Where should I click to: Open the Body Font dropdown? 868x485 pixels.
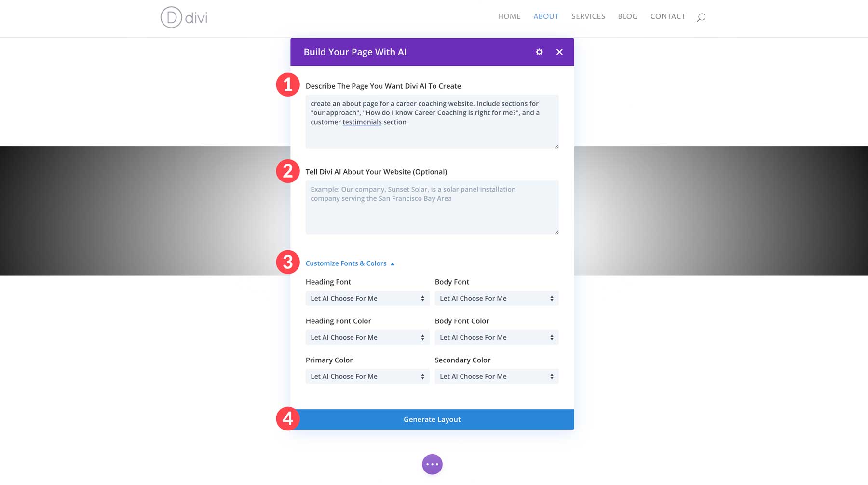tap(496, 298)
